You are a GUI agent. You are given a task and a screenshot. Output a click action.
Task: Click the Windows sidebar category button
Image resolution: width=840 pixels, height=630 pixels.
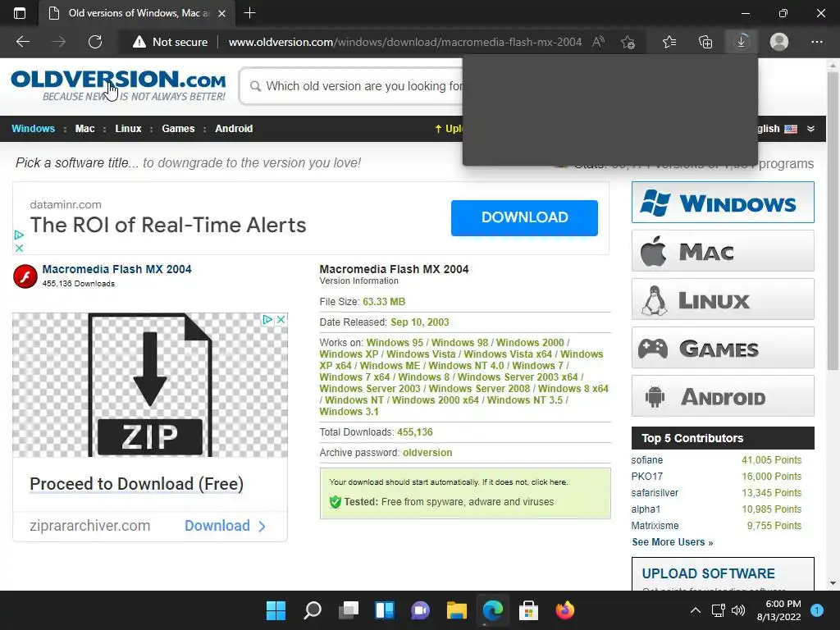pyautogui.click(x=723, y=203)
